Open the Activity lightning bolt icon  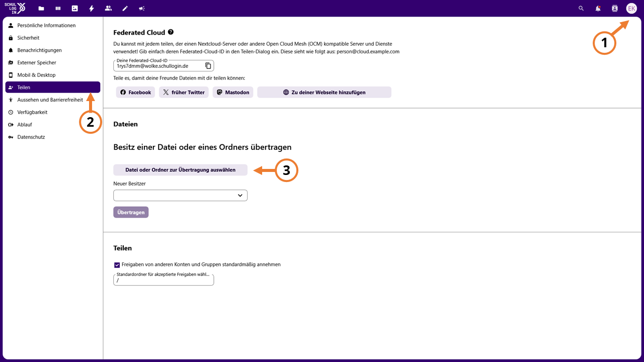click(x=92, y=9)
